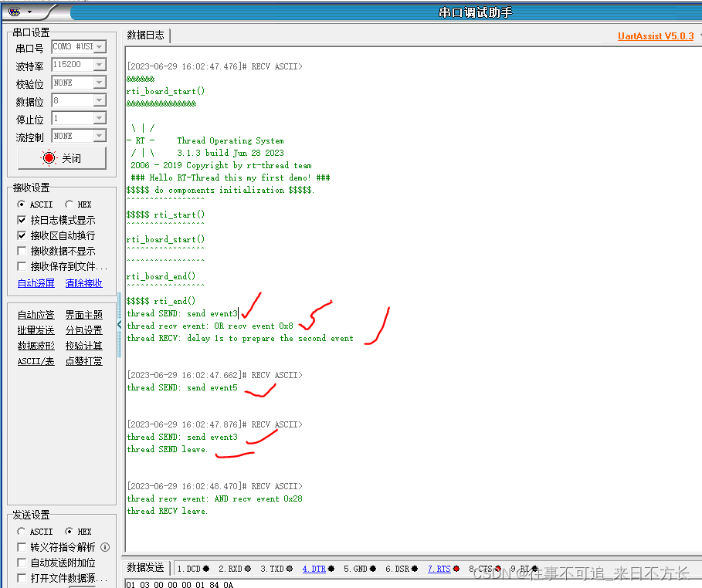Close the serial port with the red 关闭 button
This screenshot has width=702, height=588.
click(62, 157)
